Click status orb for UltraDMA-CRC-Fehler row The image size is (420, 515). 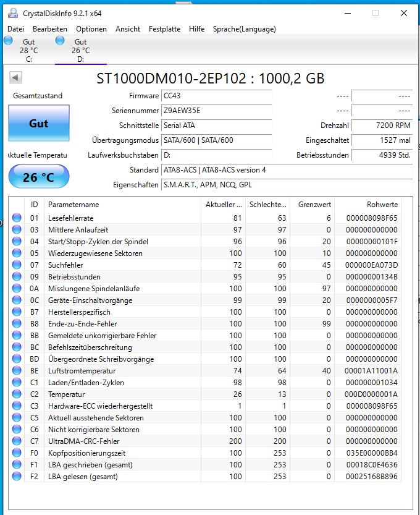click(x=17, y=441)
